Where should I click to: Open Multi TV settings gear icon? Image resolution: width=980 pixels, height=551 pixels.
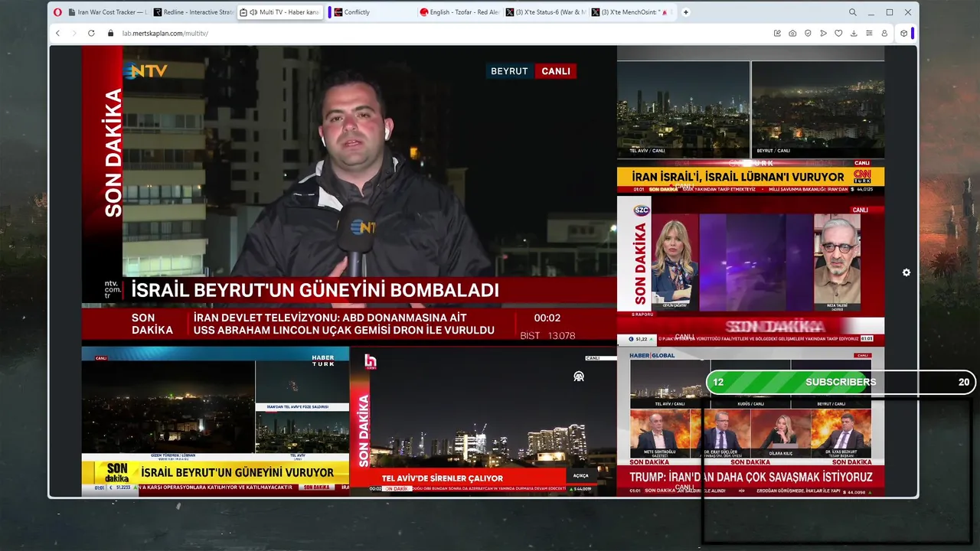click(x=906, y=272)
